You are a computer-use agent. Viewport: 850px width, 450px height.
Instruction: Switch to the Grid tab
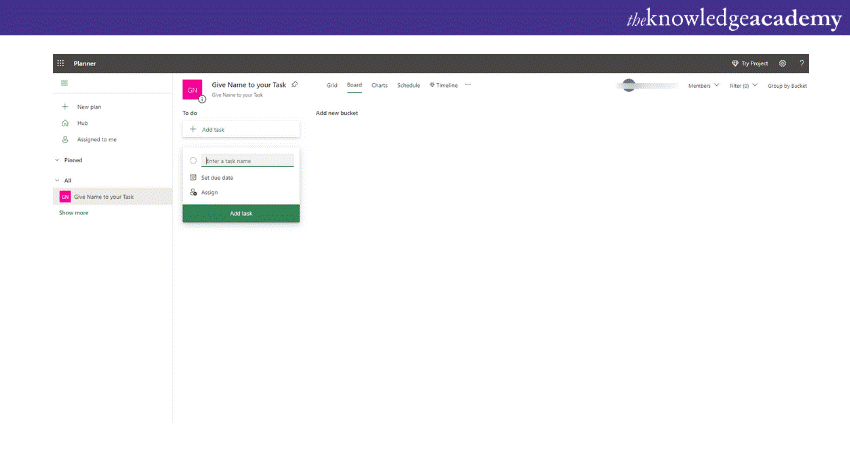pyautogui.click(x=332, y=86)
